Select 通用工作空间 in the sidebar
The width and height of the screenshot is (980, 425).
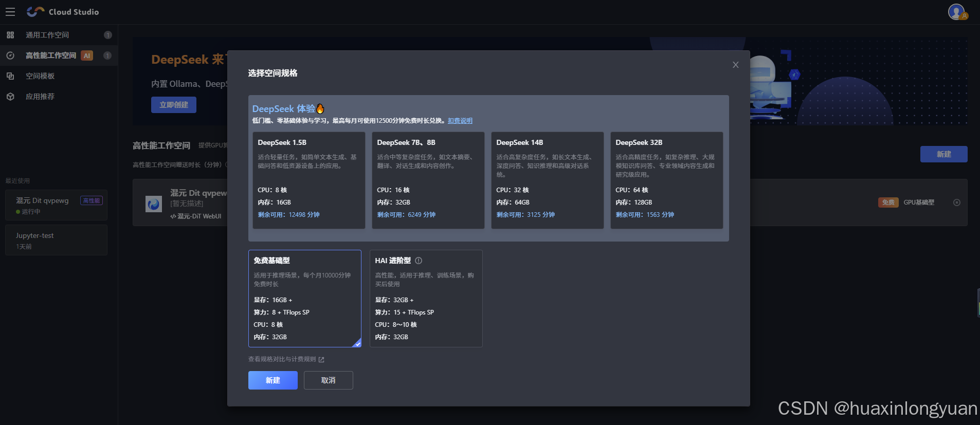point(59,35)
